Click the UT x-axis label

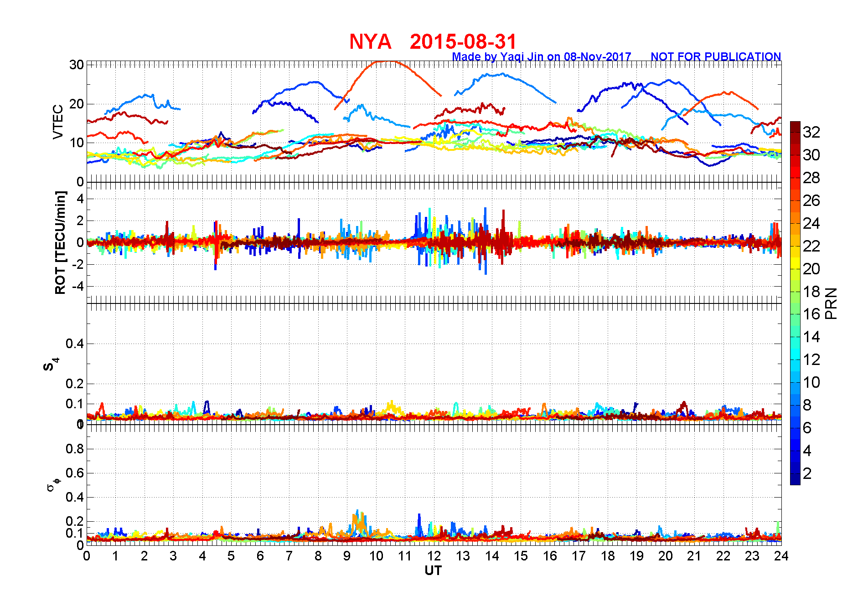coord(433,570)
